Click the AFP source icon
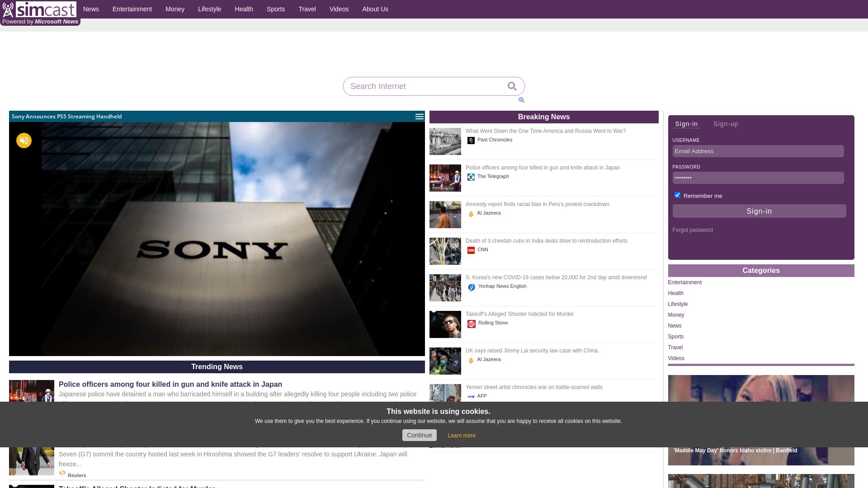This screenshot has width=868, height=488. click(x=471, y=396)
